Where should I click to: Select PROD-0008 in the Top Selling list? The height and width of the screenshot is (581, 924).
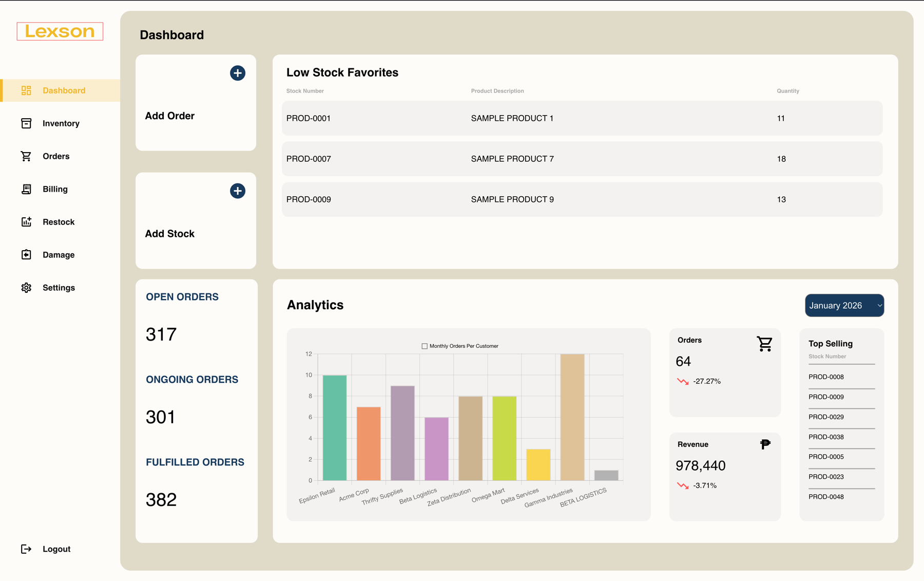(826, 377)
